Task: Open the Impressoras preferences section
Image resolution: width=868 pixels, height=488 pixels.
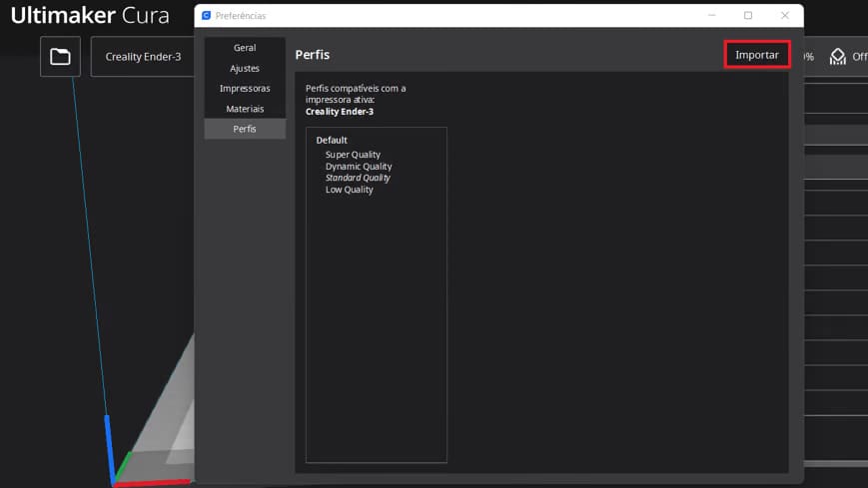Action: pos(245,89)
